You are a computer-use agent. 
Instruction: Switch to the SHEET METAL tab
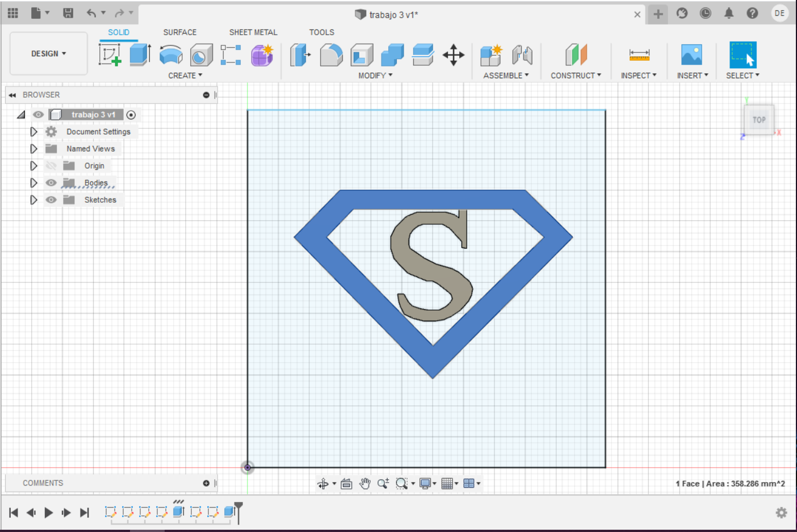click(x=253, y=32)
